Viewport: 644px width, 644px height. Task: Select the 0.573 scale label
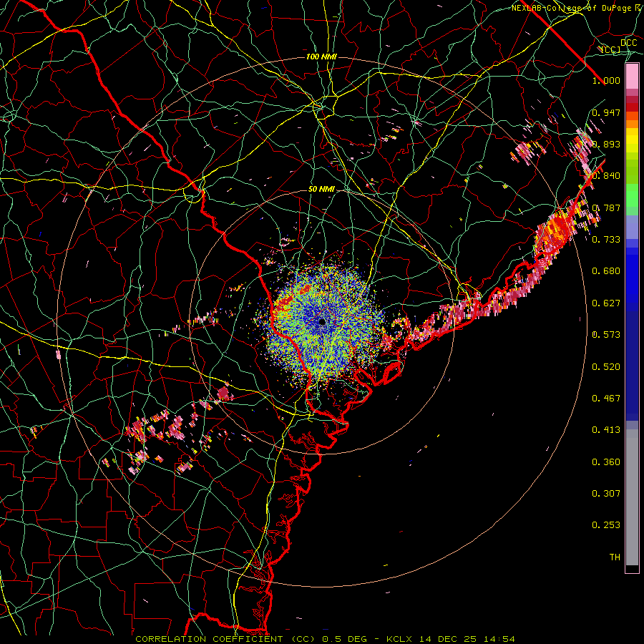606,335
